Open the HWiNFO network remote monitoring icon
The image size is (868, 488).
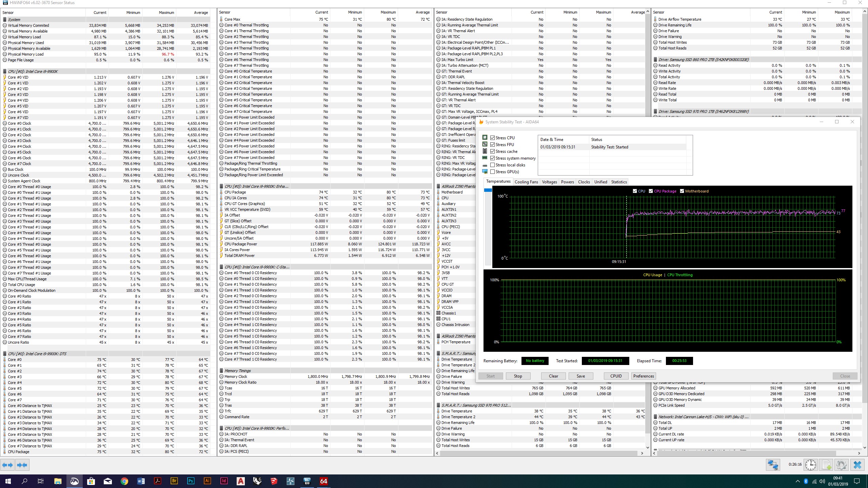(773, 465)
